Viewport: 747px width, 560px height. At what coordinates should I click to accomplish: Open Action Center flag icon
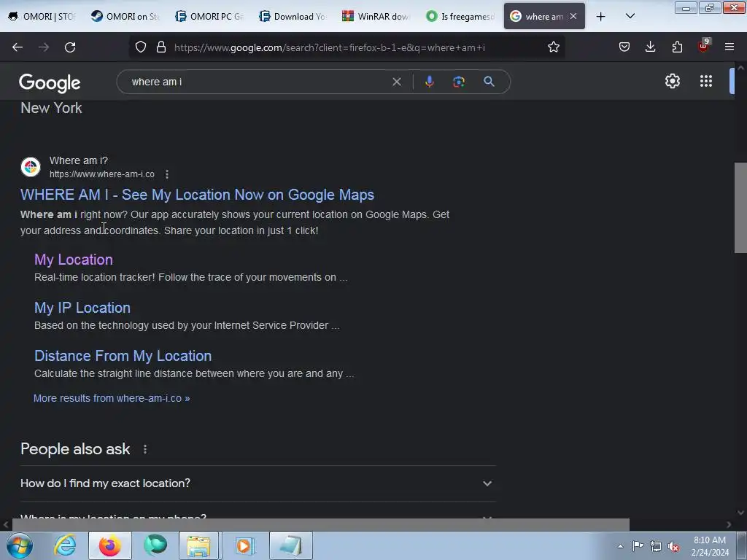point(638,545)
